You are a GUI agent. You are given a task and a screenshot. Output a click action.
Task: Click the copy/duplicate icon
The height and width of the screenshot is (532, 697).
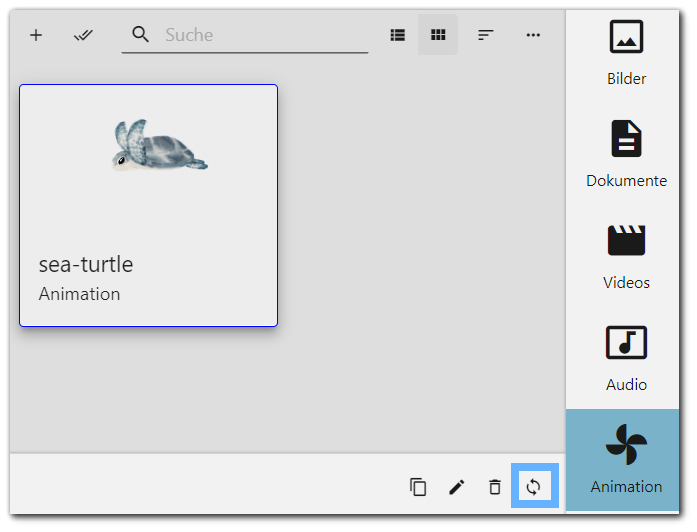pos(418,487)
